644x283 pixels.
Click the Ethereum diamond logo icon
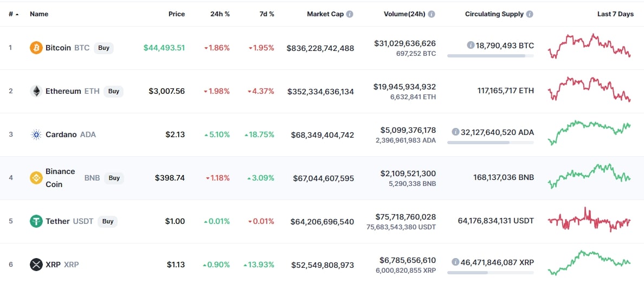[x=36, y=91]
